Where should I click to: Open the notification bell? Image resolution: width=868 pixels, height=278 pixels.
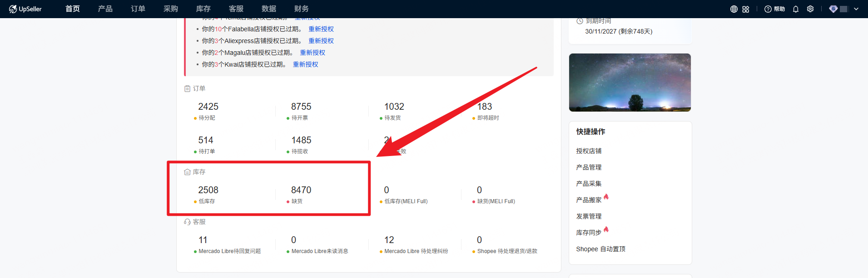[796, 9]
